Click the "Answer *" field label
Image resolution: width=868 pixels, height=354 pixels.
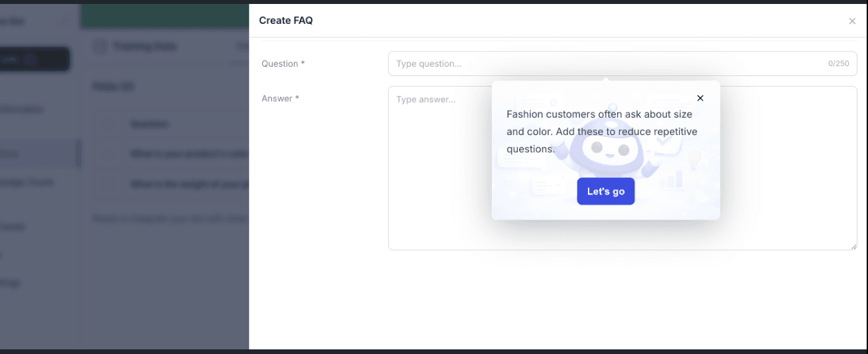280,99
